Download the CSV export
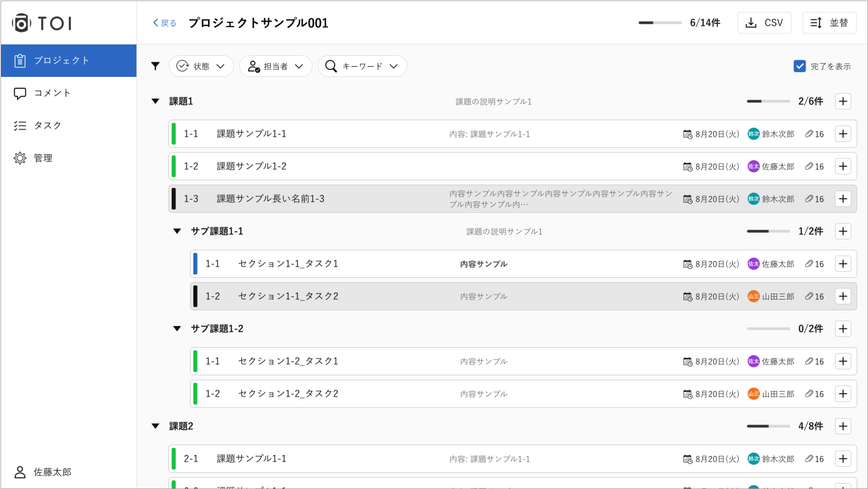868x489 pixels. [764, 23]
